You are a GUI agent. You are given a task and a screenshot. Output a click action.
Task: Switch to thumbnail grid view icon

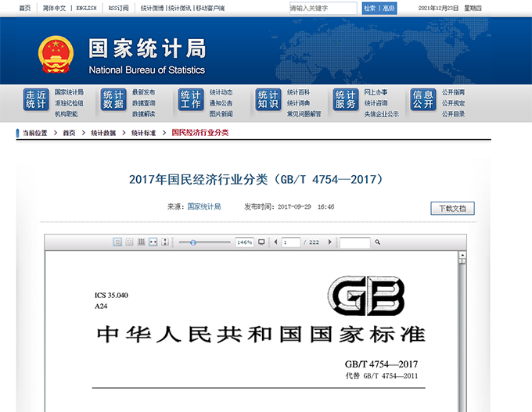coord(141,242)
